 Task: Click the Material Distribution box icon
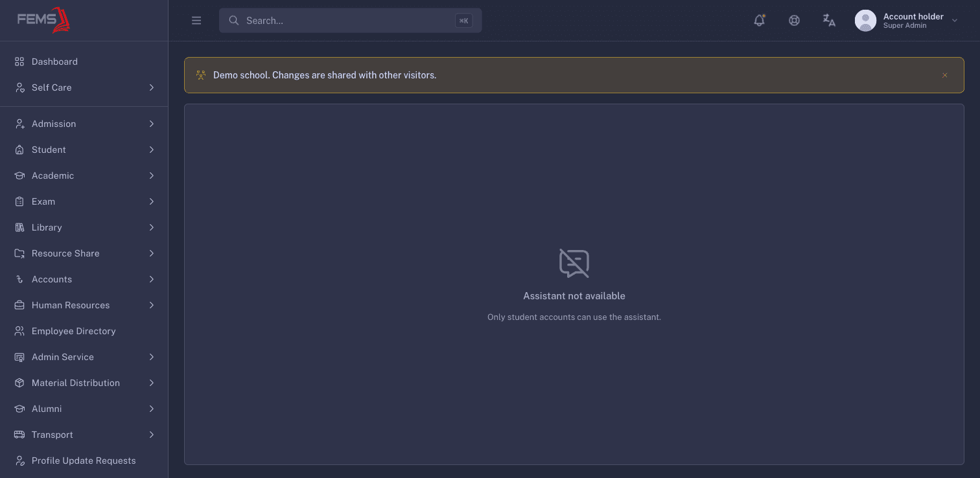19,383
